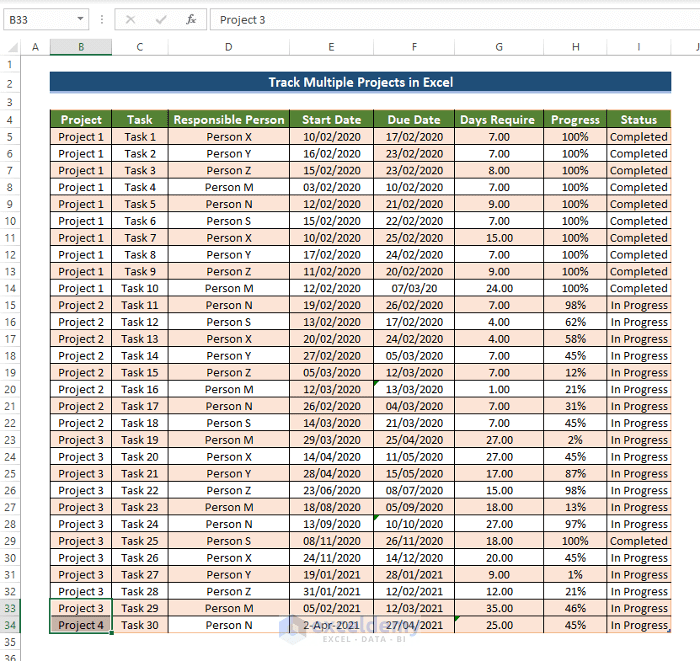
Task: Select row 33 header
Action: click(10, 608)
